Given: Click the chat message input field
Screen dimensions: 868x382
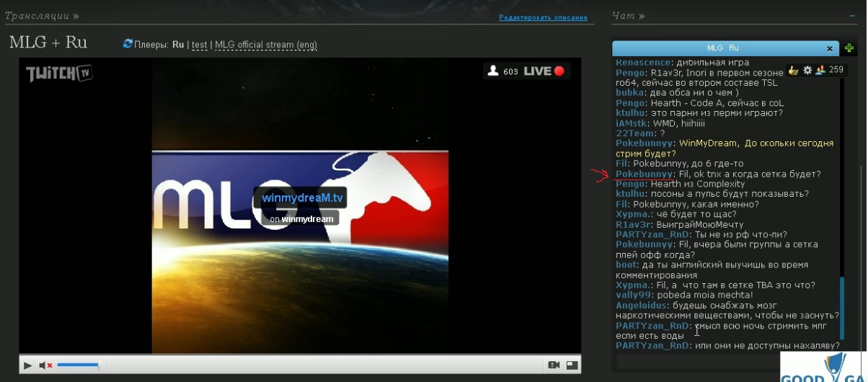Looking at the screenshot, I should click(x=698, y=360).
